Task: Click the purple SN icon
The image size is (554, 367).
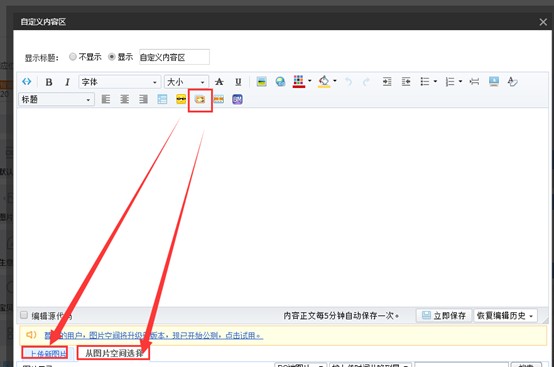Action: 237,99
